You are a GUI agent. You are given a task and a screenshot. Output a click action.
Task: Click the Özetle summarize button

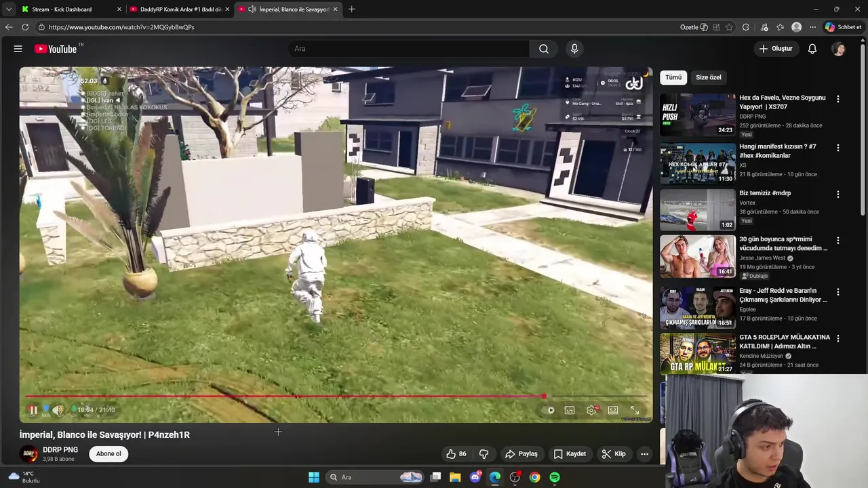click(694, 27)
